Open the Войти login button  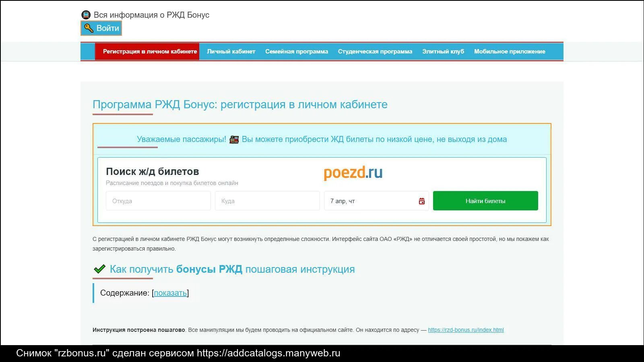tap(101, 28)
